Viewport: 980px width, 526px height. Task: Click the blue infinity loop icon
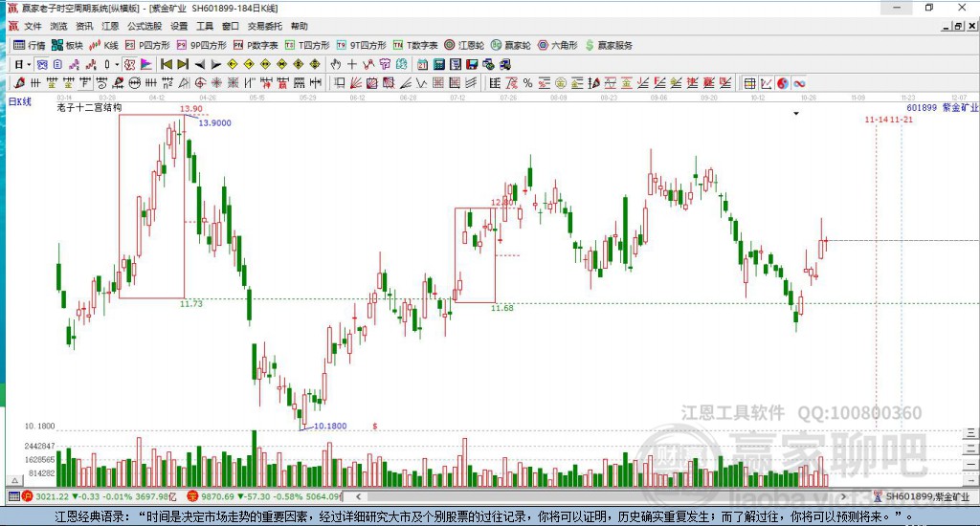click(799, 83)
